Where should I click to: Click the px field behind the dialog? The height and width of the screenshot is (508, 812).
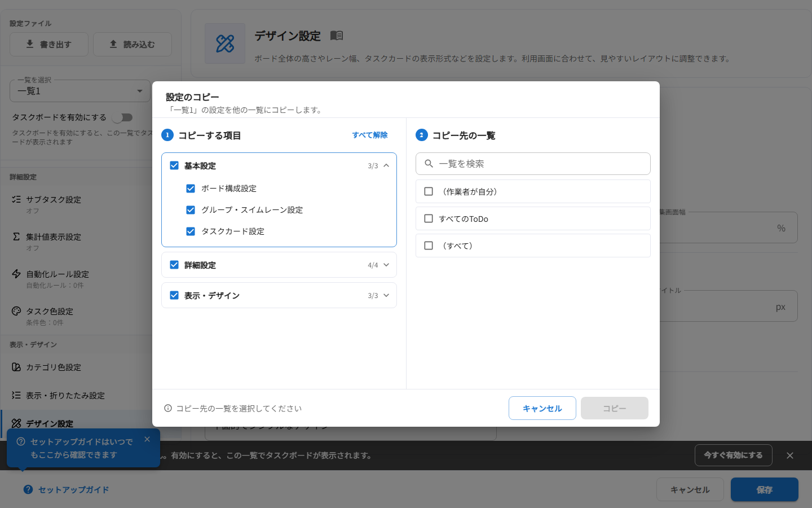click(x=729, y=306)
